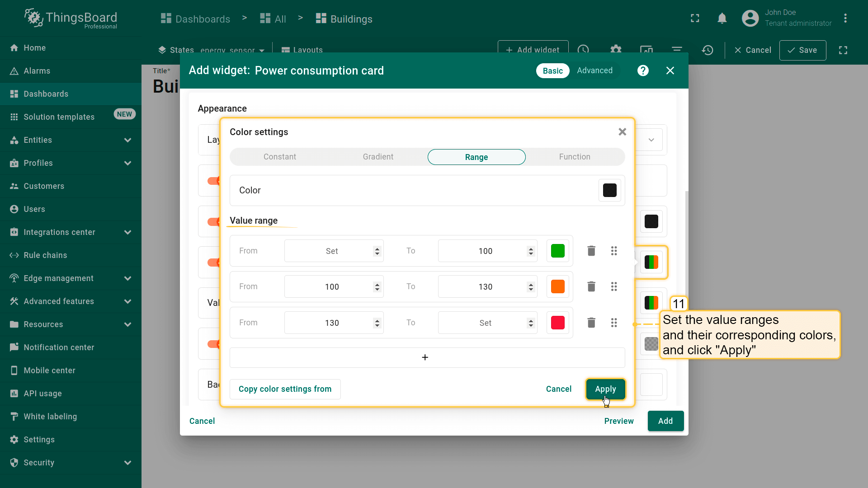Grab drag handle of 100–130 range row
Screen dimensions: 868x488
pos(613,286)
